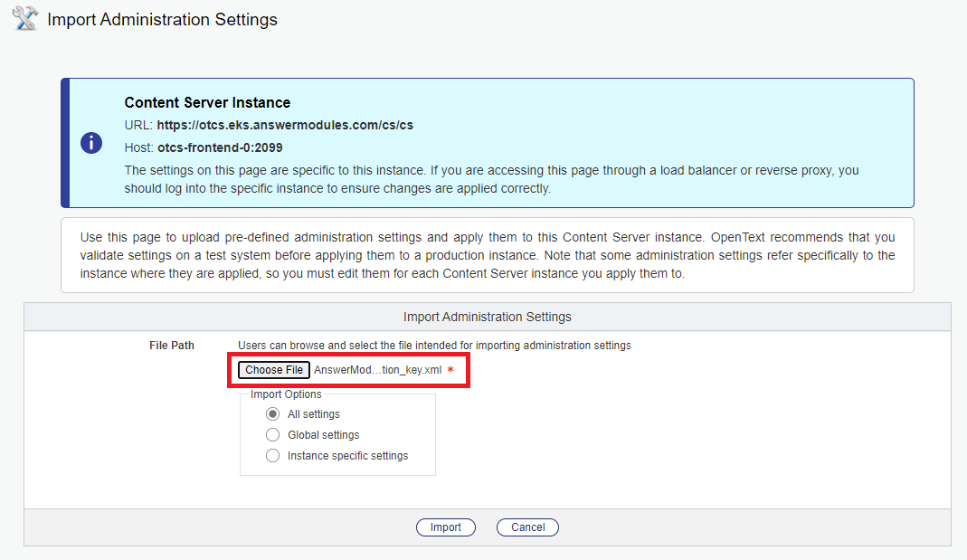
Task: Click the Cancel button
Action: [527, 527]
